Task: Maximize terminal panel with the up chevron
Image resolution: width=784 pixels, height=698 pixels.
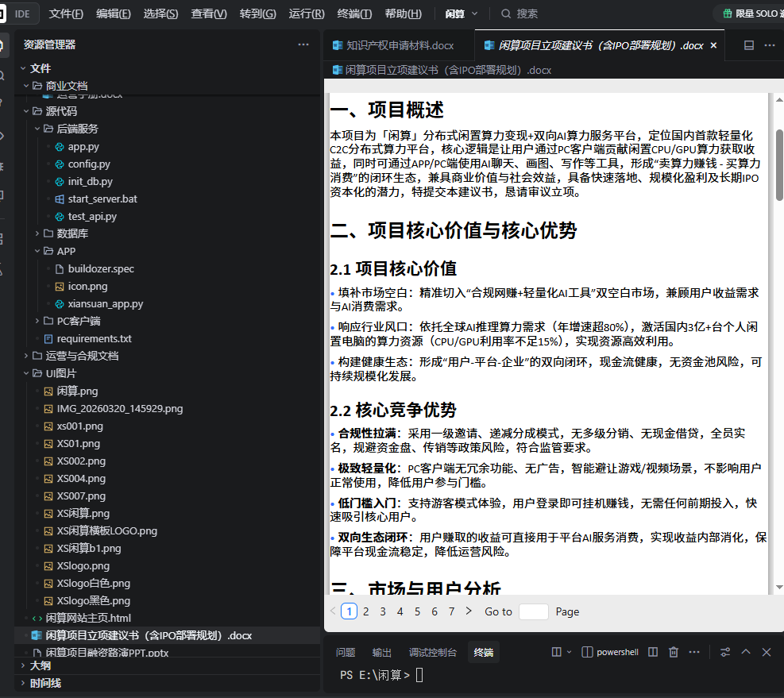Action: coord(746,652)
